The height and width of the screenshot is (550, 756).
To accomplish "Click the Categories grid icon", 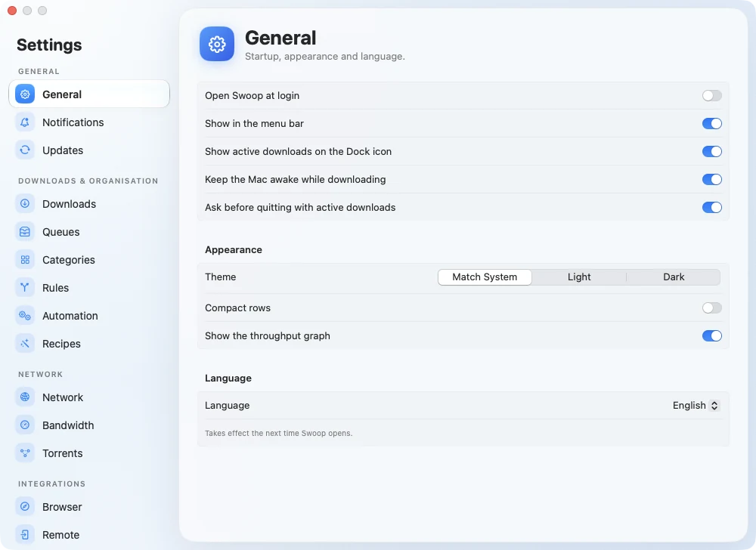I will tap(25, 260).
